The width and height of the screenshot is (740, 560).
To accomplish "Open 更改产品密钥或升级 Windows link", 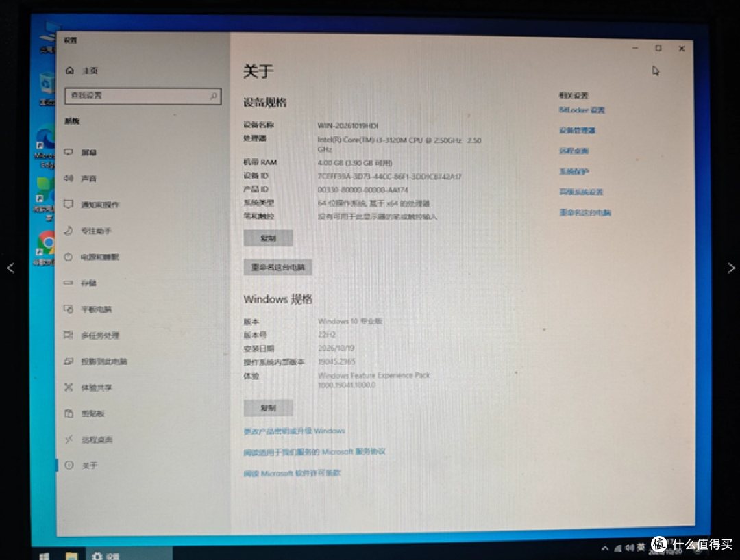I will pyautogui.click(x=294, y=431).
